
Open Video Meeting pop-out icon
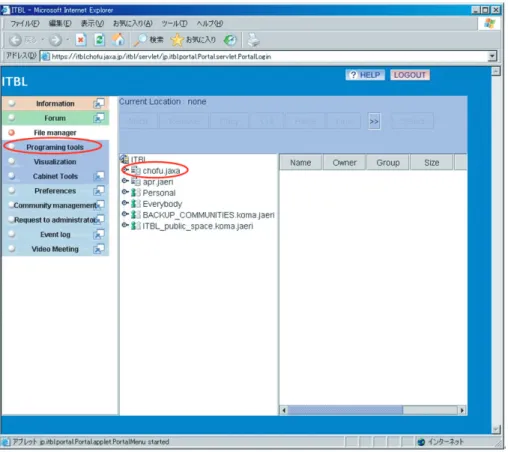(x=99, y=249)
